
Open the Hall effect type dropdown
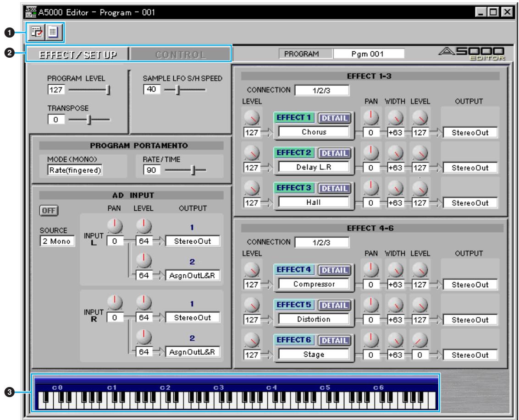tap(314, 202)
